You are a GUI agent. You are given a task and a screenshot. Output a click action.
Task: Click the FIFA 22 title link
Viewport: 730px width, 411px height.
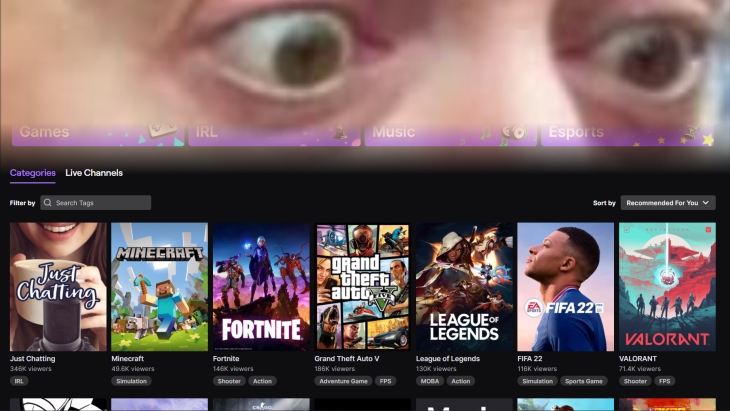coord(530,358)
